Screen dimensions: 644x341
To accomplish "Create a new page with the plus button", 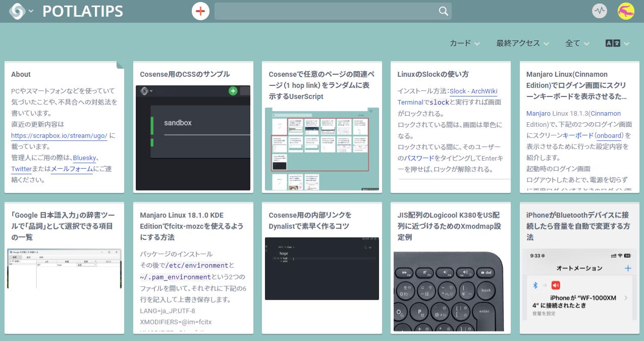I will pyautogui.click(x=201, y=11).
